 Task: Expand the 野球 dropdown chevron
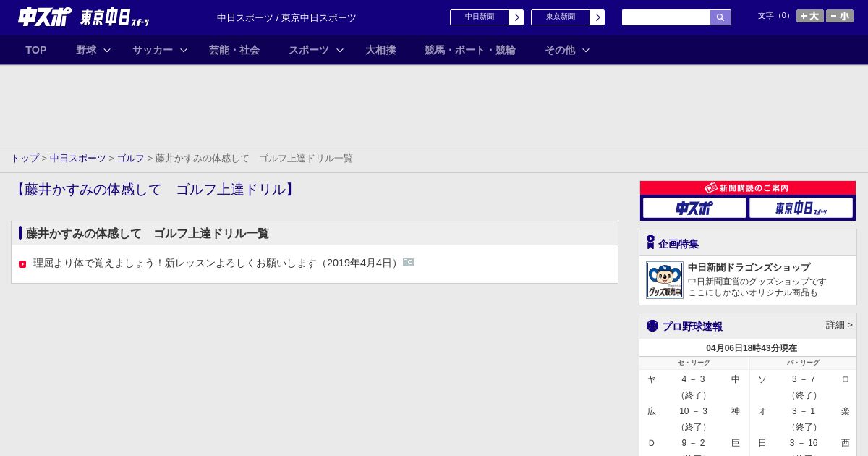point(107,50)
